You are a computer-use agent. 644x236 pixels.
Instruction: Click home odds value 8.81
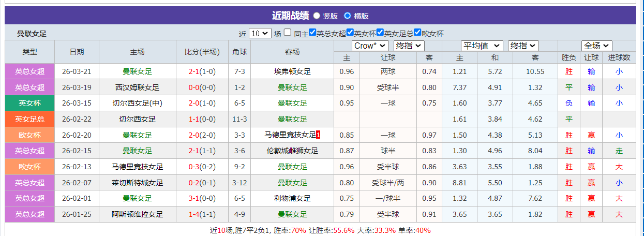tap(459, 183)
